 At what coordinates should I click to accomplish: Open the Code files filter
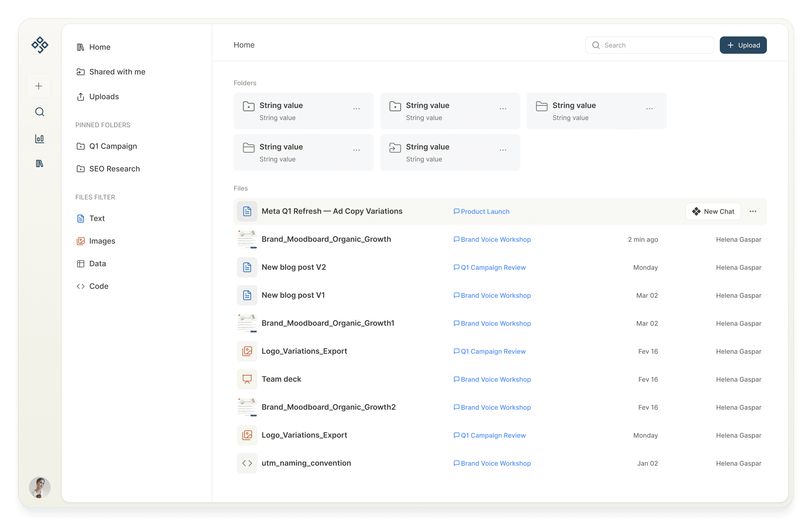[x=98, y=286]
